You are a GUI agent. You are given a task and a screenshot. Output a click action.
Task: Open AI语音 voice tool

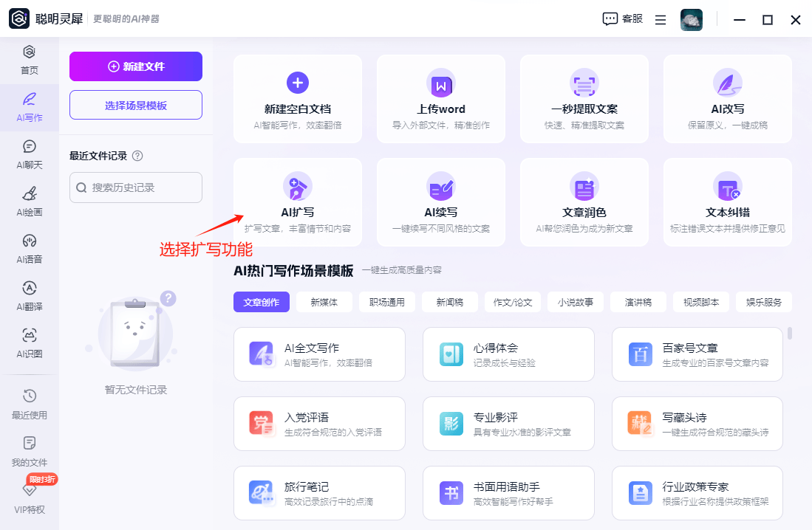point(30,249)
